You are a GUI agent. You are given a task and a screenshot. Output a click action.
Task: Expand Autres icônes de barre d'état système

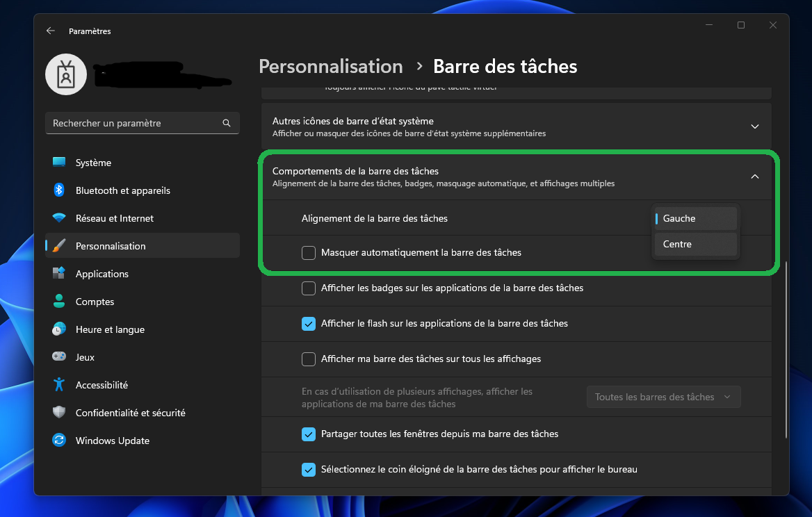click(754, 126)
